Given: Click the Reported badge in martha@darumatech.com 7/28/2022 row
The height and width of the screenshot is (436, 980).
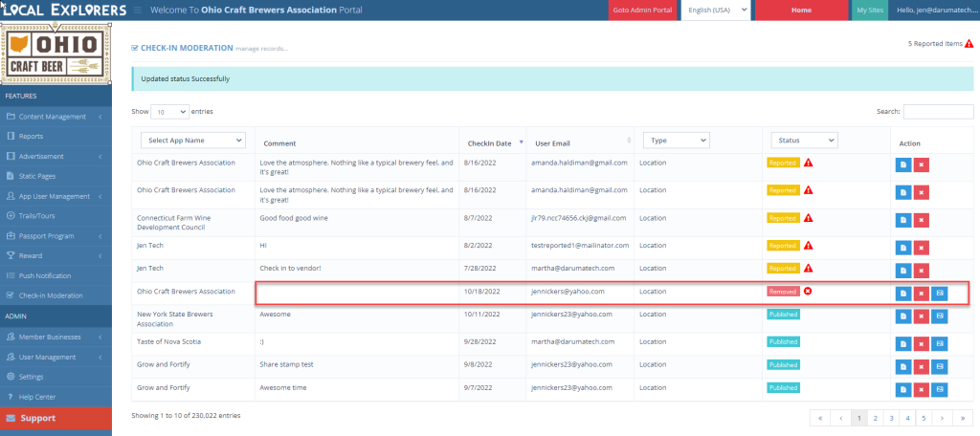Looking at the screenshot, I should (x=783, y=268).
